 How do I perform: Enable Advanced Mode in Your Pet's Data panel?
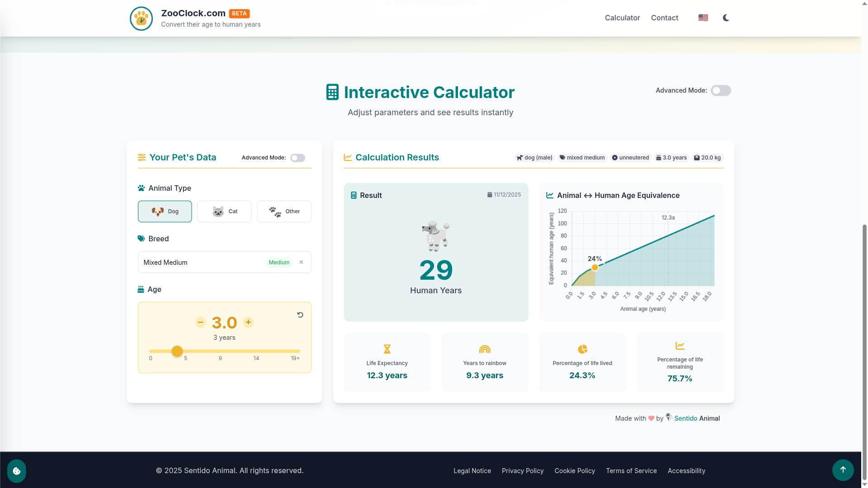click(297, 158)
